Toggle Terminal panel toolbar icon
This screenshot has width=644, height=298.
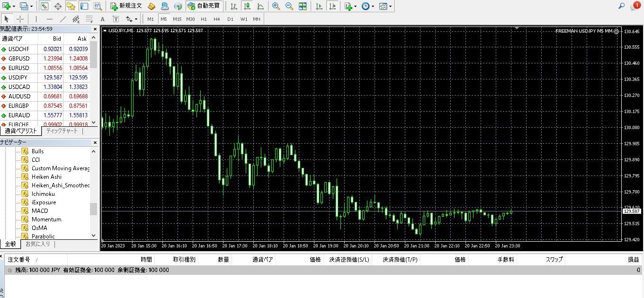(84, 6)
